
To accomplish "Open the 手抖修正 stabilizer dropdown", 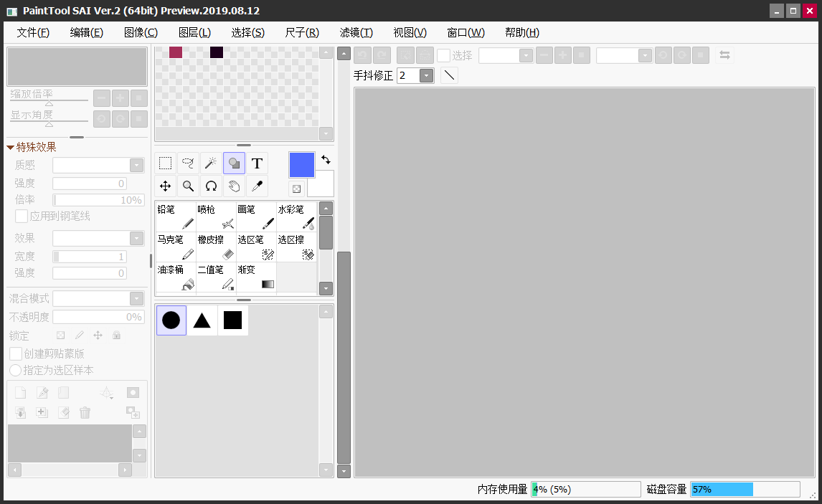I will [426, 75].
